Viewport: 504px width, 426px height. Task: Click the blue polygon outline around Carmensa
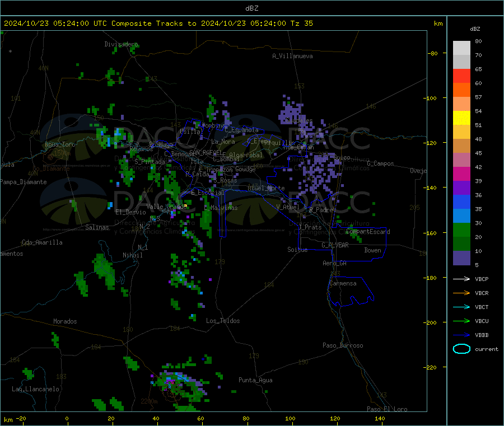[x=351, y=292]
